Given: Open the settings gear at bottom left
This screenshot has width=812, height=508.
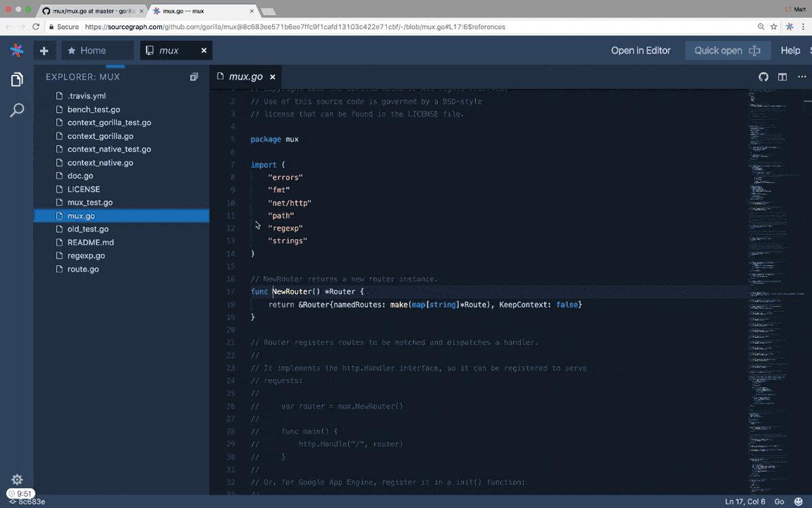Looking at the screenshot, I should 17,479.
